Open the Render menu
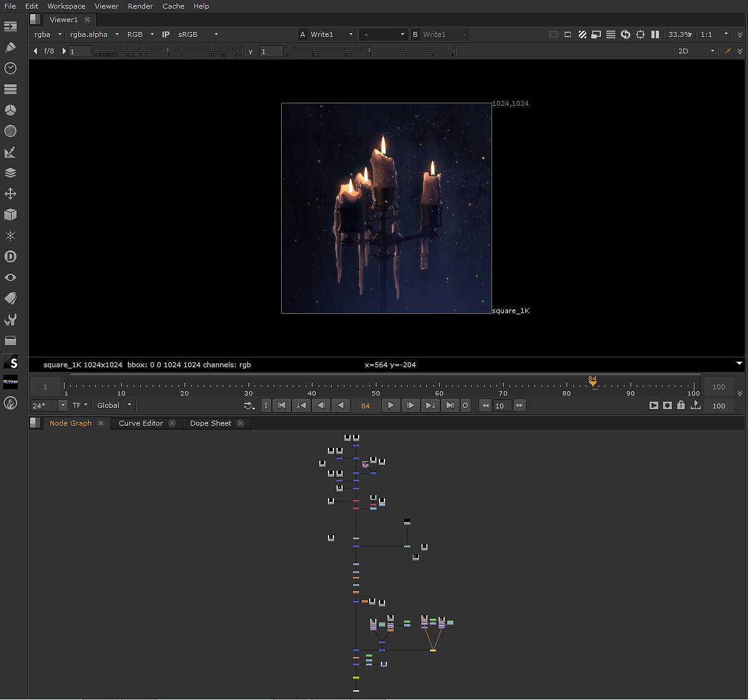 coord(140,6)
